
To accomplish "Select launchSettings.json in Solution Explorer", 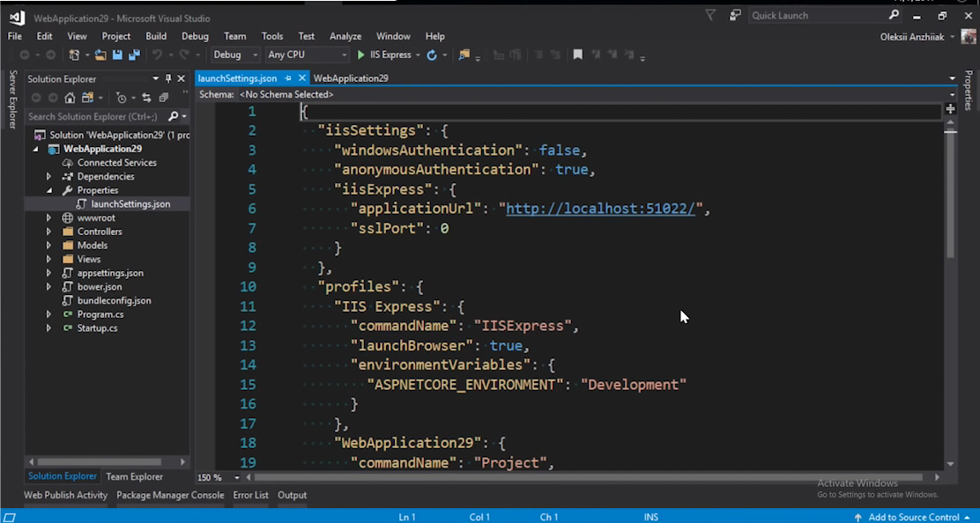I will 130,204.
